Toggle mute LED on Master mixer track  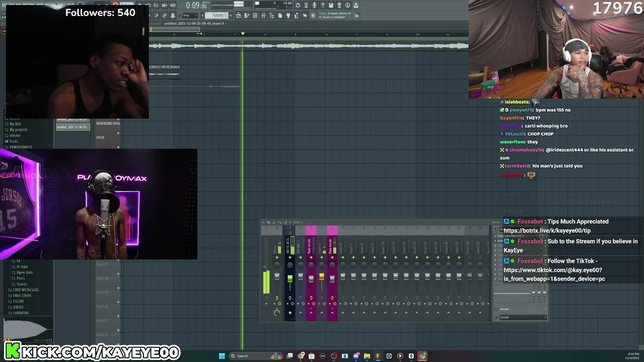coord(277,257)
